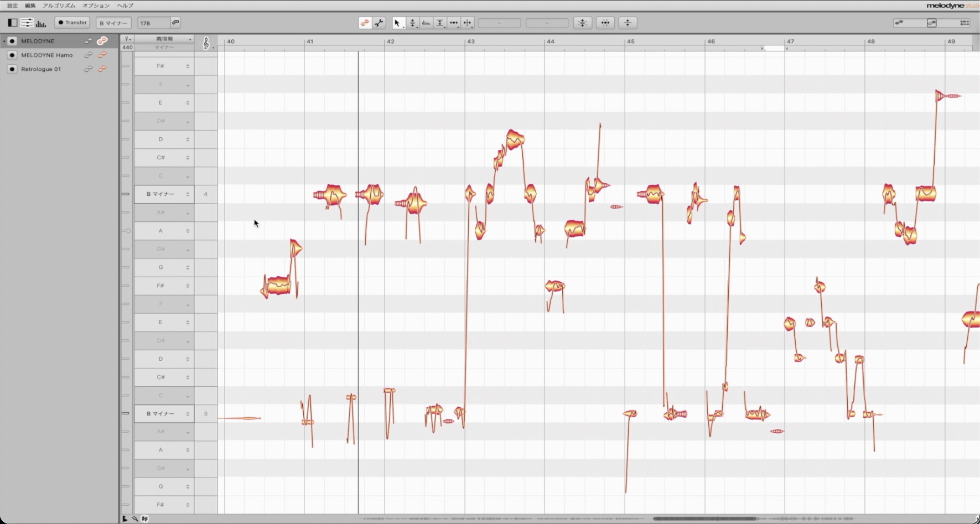Select the Formant tool
Viewport: 980px width, 524px height.
coord(426,23)
